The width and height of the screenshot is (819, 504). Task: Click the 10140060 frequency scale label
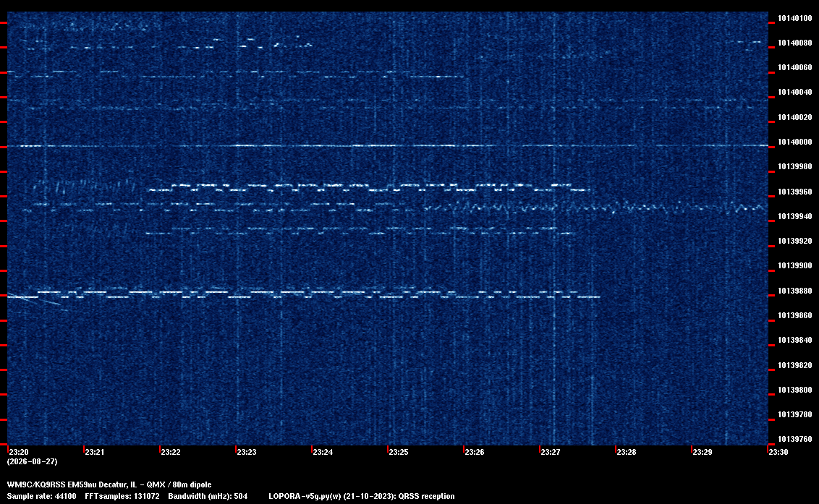coord(795,68)
